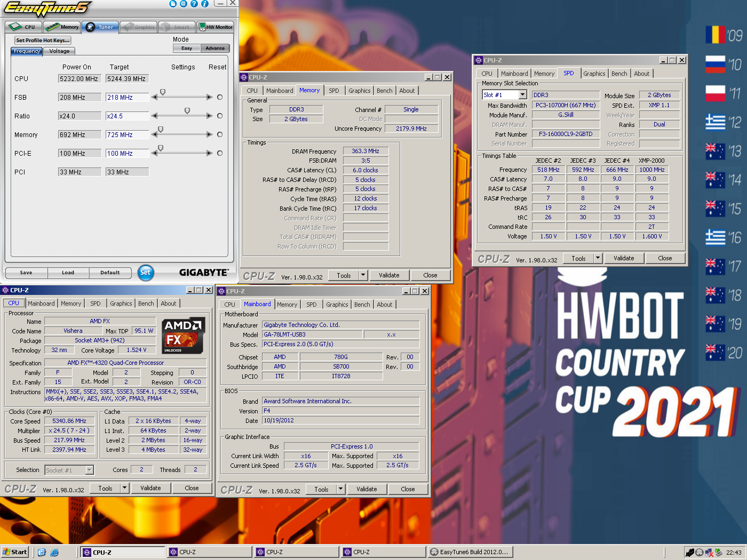Increase PCI-E frequency with the right arrow

coord(209,153)
